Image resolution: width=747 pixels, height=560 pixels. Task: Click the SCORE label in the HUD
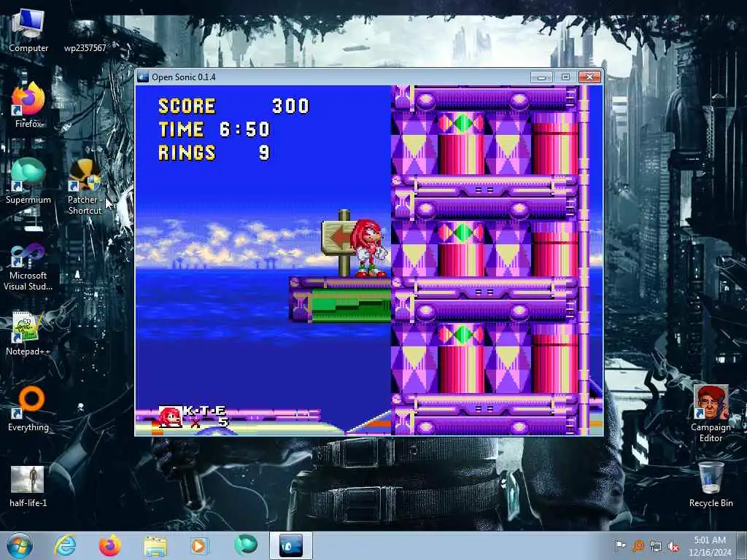pos(187,106)
